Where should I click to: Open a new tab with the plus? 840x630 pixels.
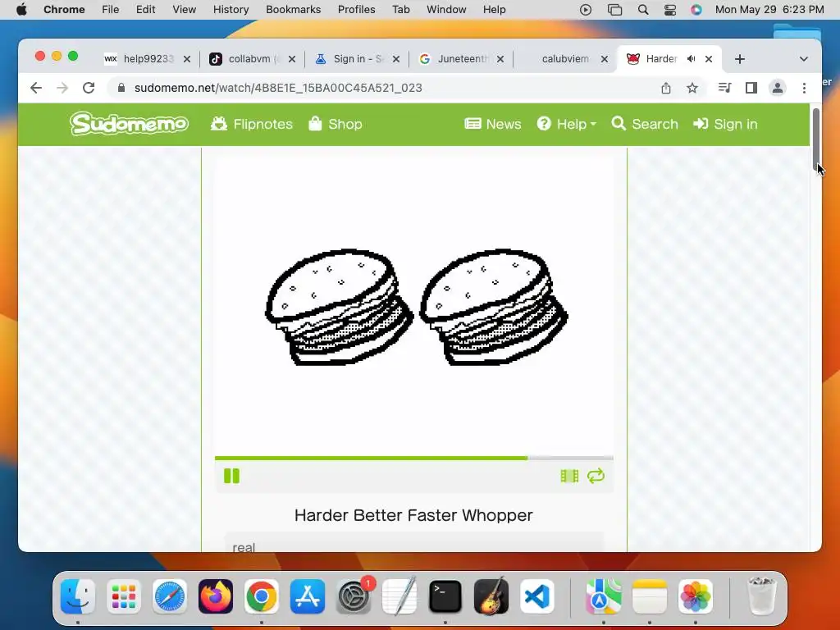click(x=740, y=59)
